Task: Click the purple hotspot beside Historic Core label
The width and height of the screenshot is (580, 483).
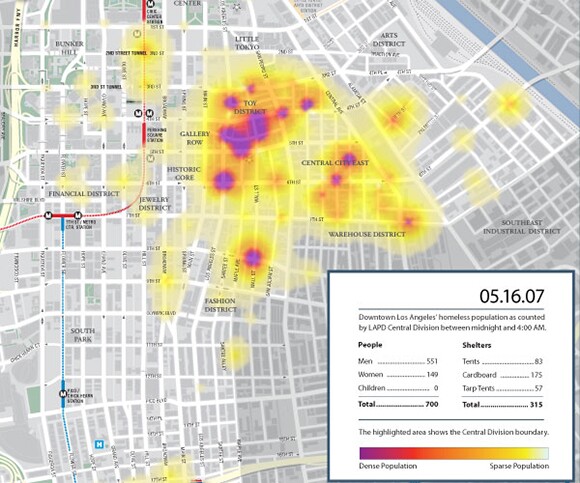Action: (224, 181)
